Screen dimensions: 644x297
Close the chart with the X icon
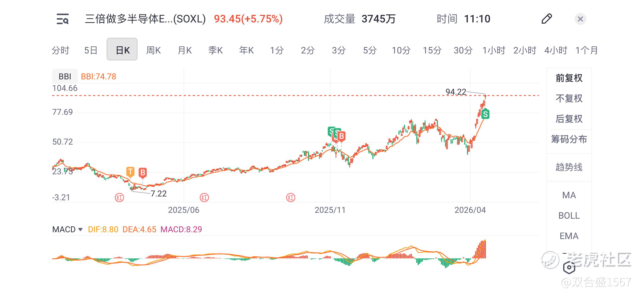coord(580,19)
